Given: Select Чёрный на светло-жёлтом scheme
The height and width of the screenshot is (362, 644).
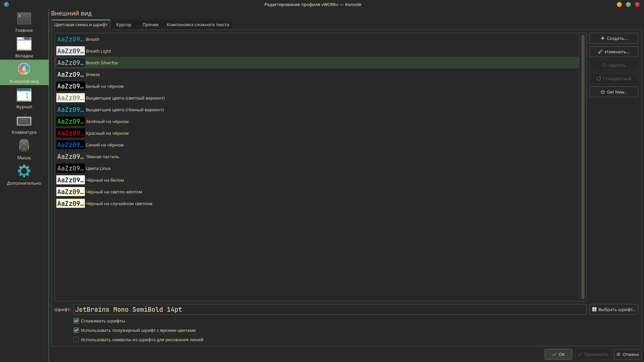Looking at the screenshot, I should point(317,192).
